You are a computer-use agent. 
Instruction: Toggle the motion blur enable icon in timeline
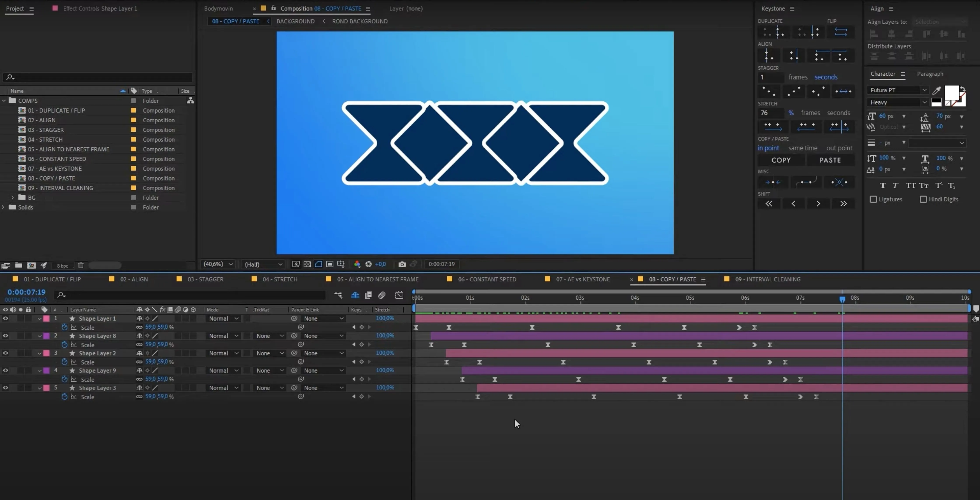(x=382, y=295)
